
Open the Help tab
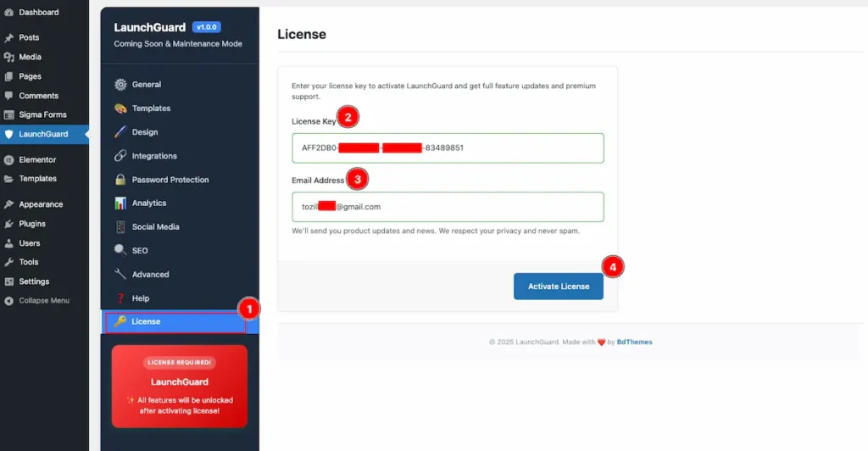[180, 298]
